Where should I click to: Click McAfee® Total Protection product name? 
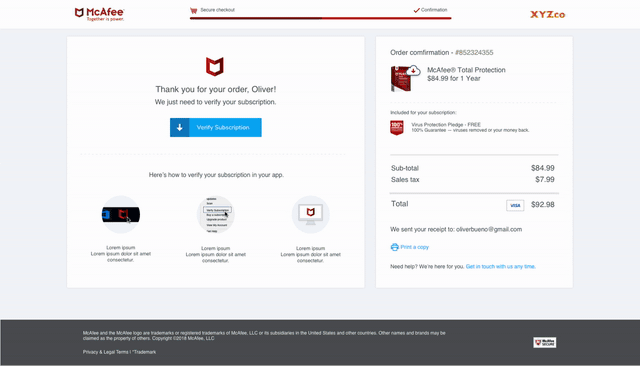(x=466, y=70)
